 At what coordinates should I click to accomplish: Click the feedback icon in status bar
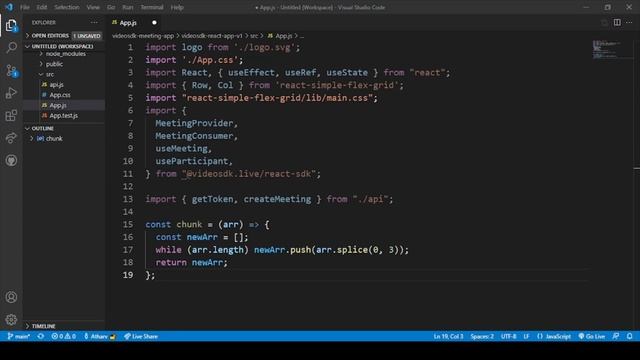[x=616, y=336]
